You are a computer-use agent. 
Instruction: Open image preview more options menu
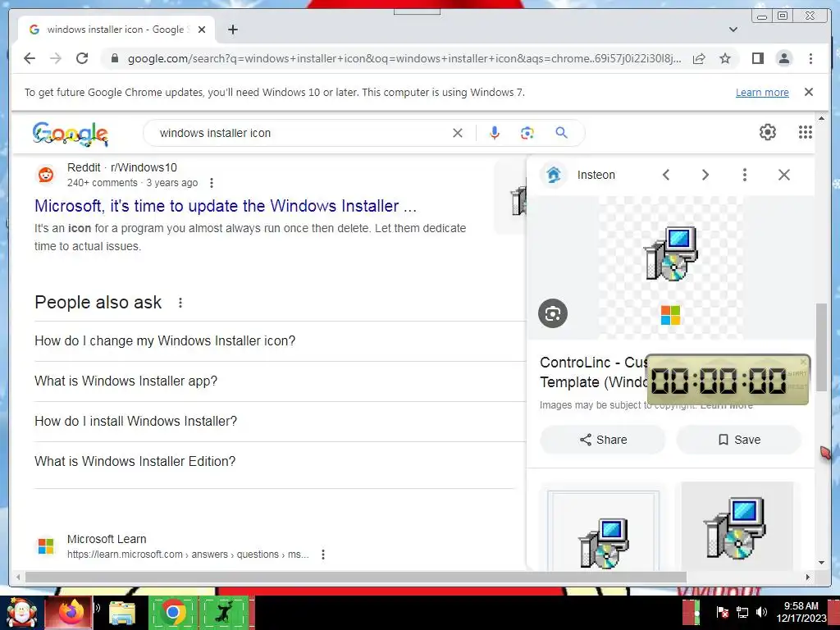pos(744,175)
